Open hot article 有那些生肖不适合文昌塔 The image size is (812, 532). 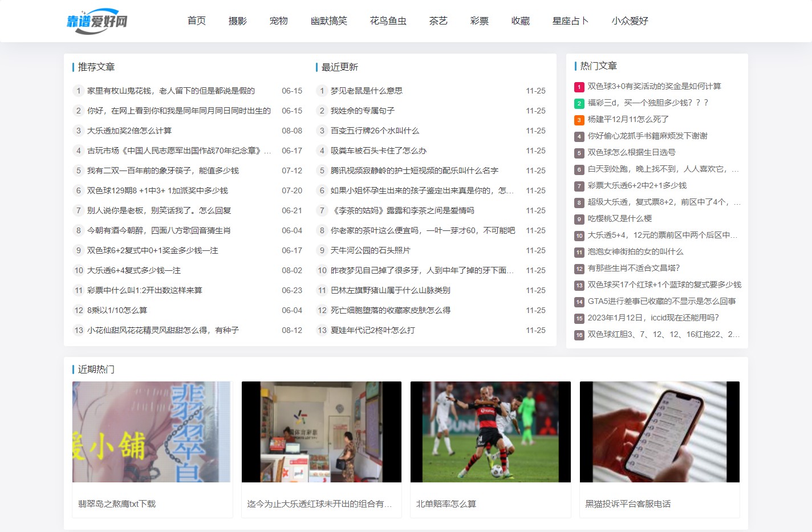634,268
